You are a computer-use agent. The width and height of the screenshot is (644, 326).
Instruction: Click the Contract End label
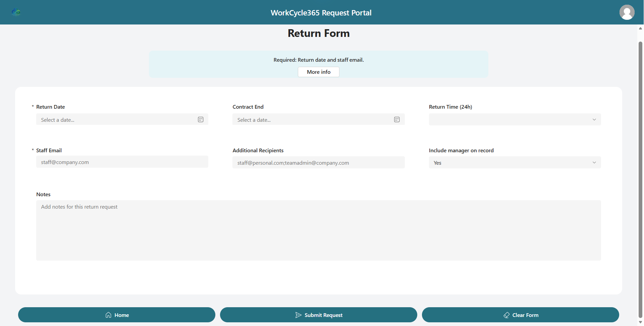click(248, 107)
